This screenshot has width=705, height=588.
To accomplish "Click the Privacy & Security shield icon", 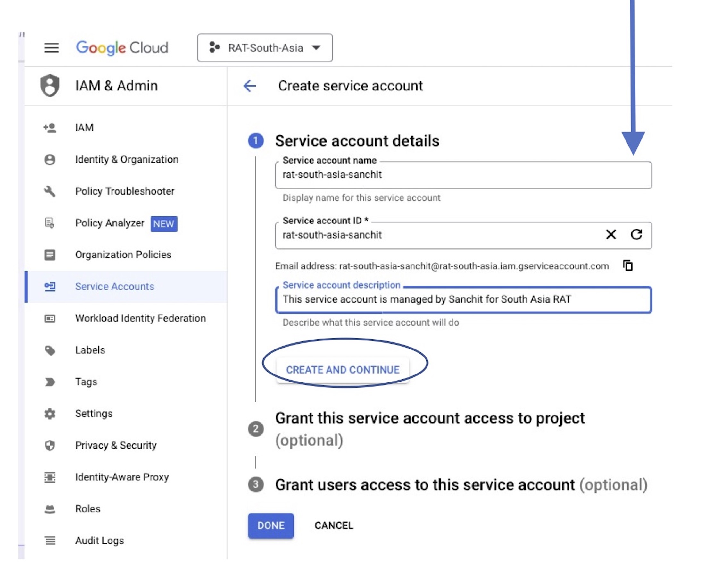I will coord(50,446).
